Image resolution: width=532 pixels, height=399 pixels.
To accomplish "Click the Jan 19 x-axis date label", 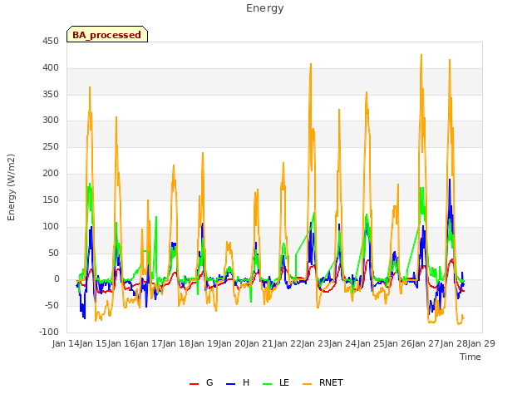I will coord(205,343).
